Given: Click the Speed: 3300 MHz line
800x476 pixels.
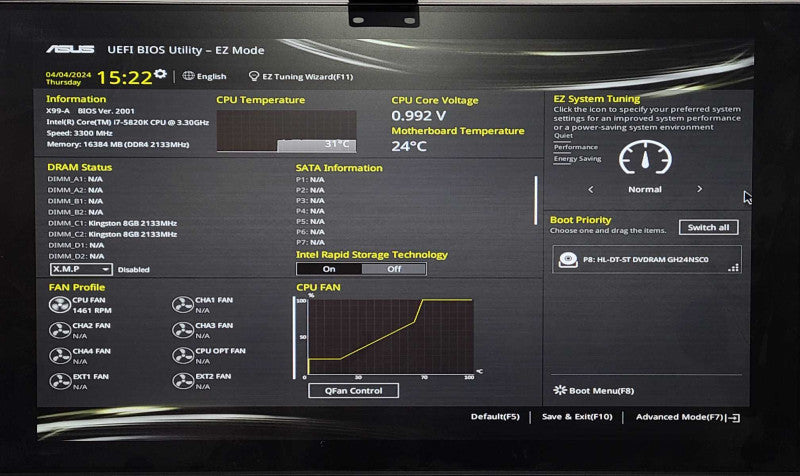Looking at the screenshot, I should [79, 133].
